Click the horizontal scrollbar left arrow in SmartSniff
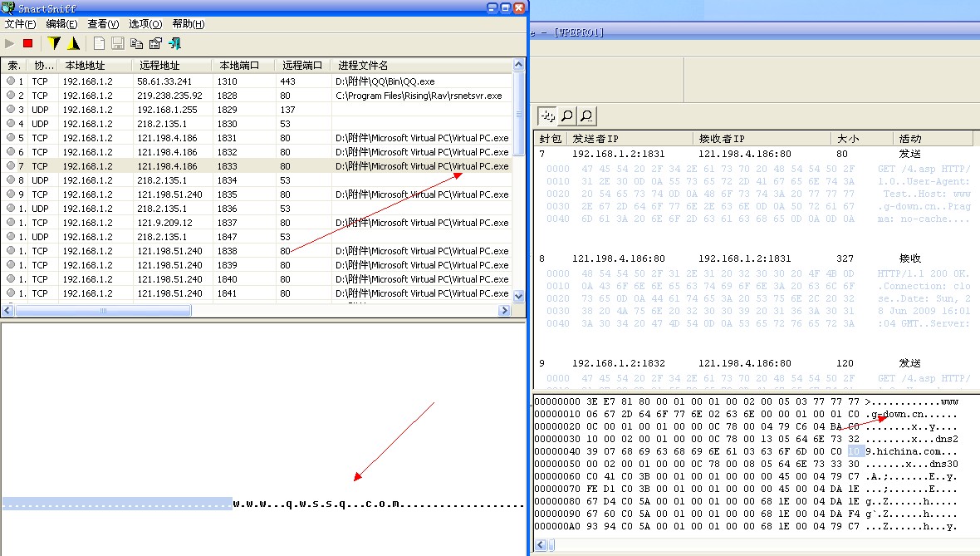Image resolution: width=980 pixels, height=556 pixels. click(x=7, y=310)
